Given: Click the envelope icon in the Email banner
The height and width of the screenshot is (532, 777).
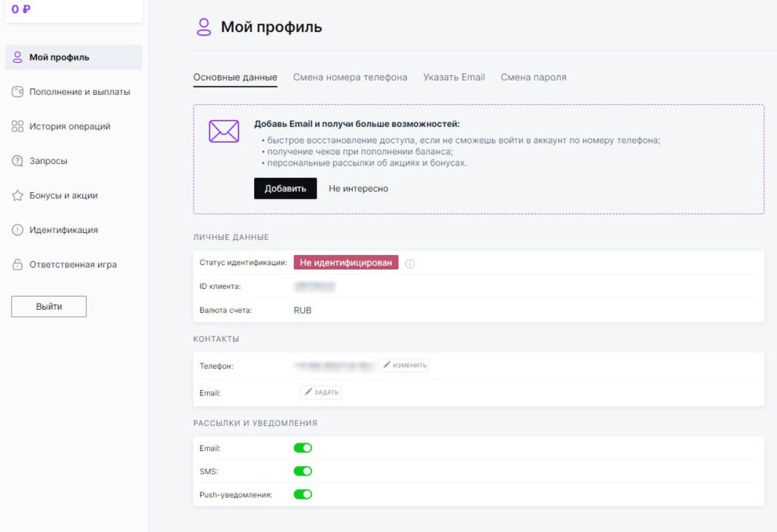Looking at the screenshot, I should coord(224,131).
